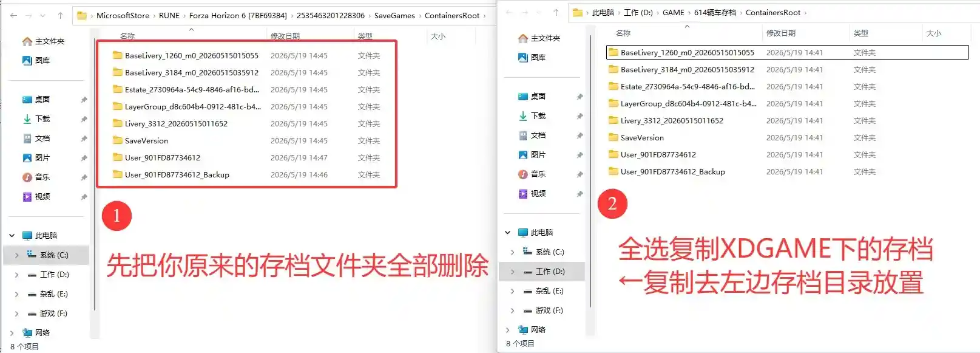Screen dimensions: 980x353
Task: Sort by 大小 column in left window
Action: (438, 36)
